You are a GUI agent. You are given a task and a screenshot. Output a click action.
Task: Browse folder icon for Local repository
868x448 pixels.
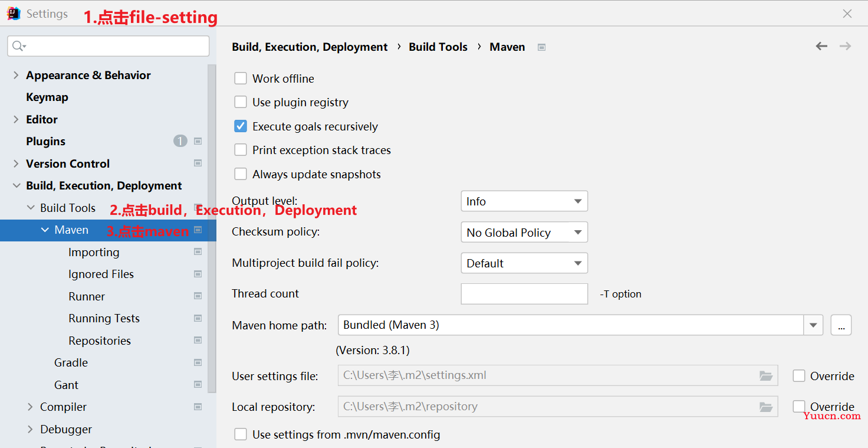click(765, 407)
